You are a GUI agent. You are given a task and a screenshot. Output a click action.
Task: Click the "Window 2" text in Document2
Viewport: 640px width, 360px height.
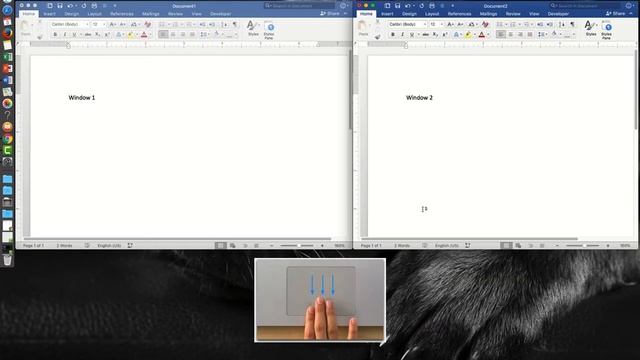419,98
